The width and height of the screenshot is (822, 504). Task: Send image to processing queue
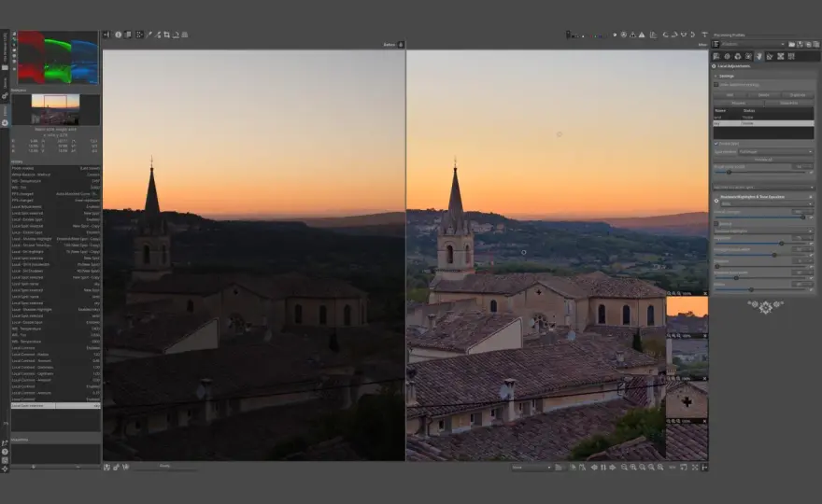pos(117,467)
